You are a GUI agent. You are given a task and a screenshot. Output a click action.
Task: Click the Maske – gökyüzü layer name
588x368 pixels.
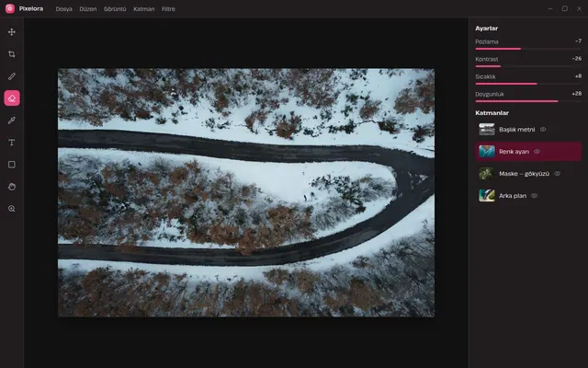524,174
